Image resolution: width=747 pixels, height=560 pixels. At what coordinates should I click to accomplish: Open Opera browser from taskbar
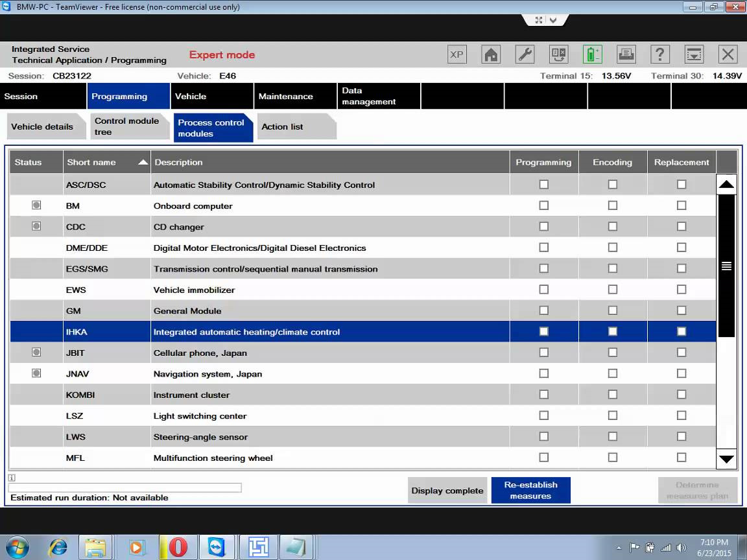(x=178, y=547)
